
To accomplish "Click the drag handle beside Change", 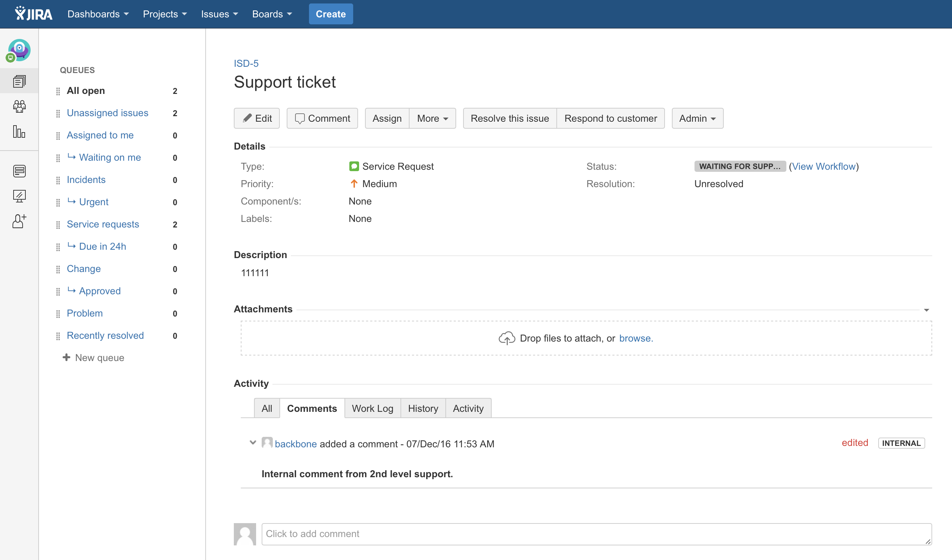I will click(58, 269).
